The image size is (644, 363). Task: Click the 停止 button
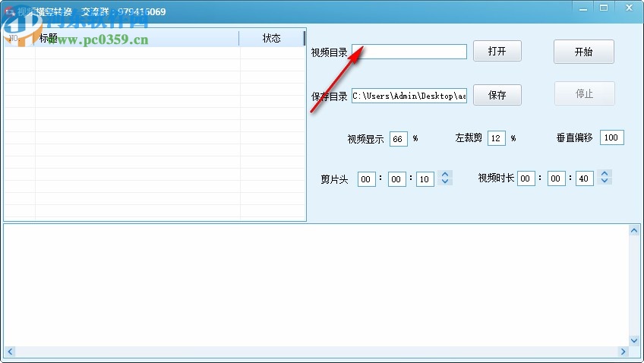point(584,93)
